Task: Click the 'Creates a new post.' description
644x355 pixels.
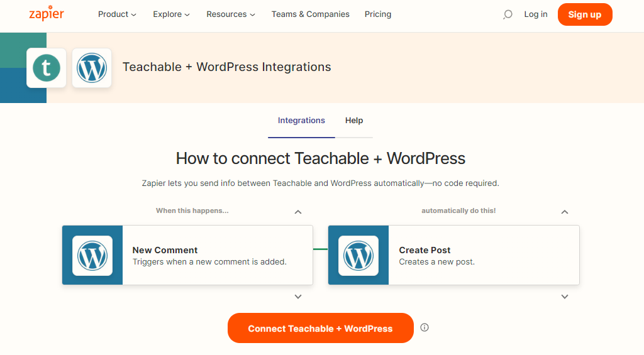Action: 437,262
